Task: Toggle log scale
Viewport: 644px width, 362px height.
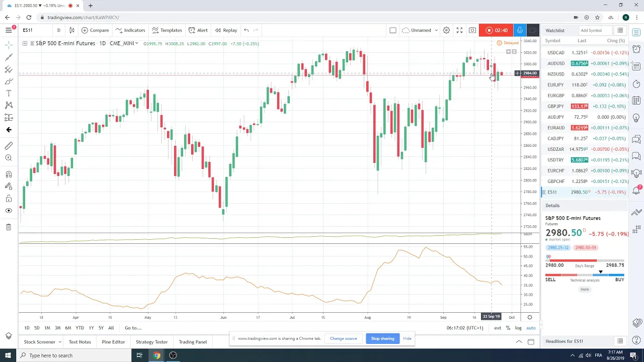Action: tap(518, 328)
